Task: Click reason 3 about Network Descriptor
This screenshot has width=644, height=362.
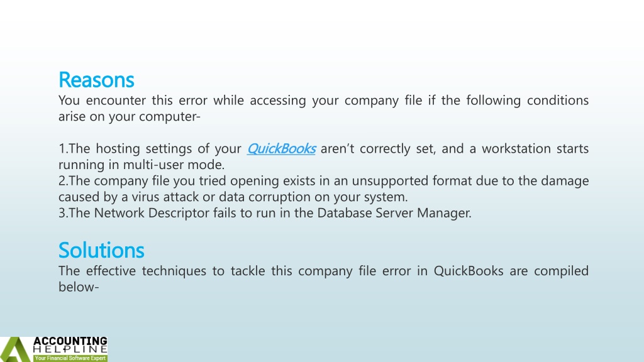Action: coord(265,213)
